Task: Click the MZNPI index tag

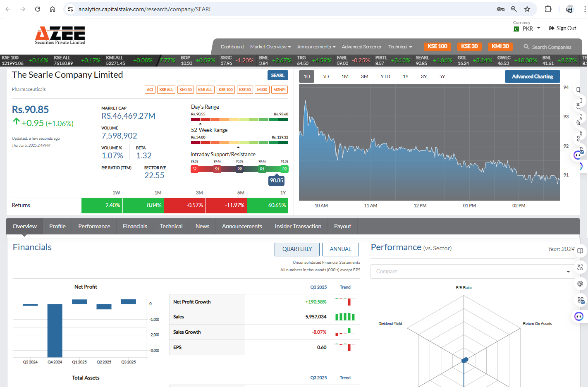Action: 280,90
